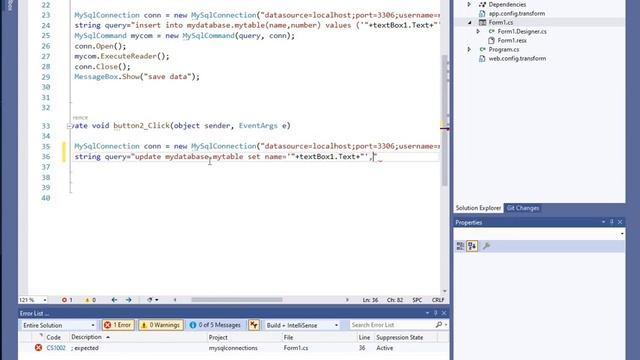
Task: Collapse the button2_Click method outline toggle
Action: [69, 126]
